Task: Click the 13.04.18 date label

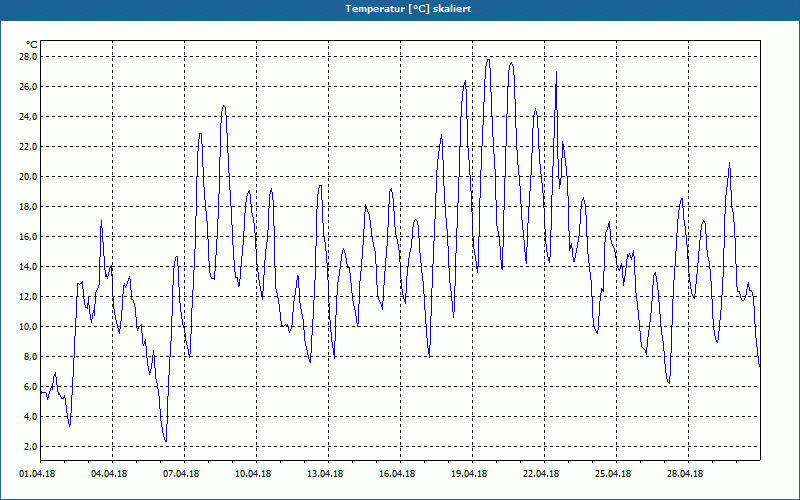Action: point(325,474)
